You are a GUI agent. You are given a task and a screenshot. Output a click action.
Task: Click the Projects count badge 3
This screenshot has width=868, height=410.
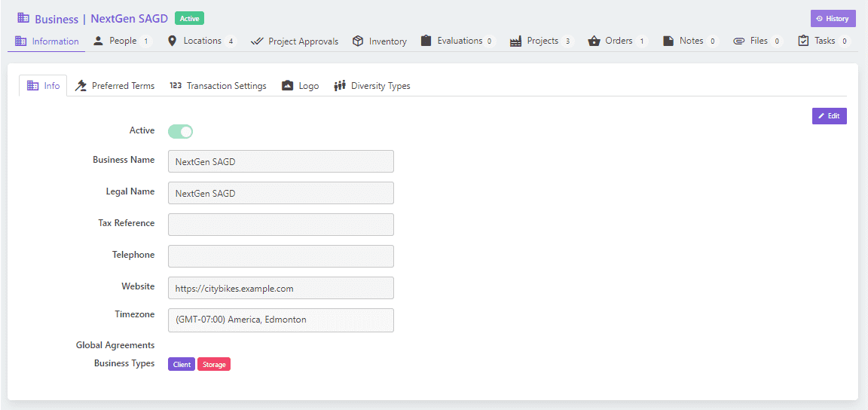(x=567, y=41)
